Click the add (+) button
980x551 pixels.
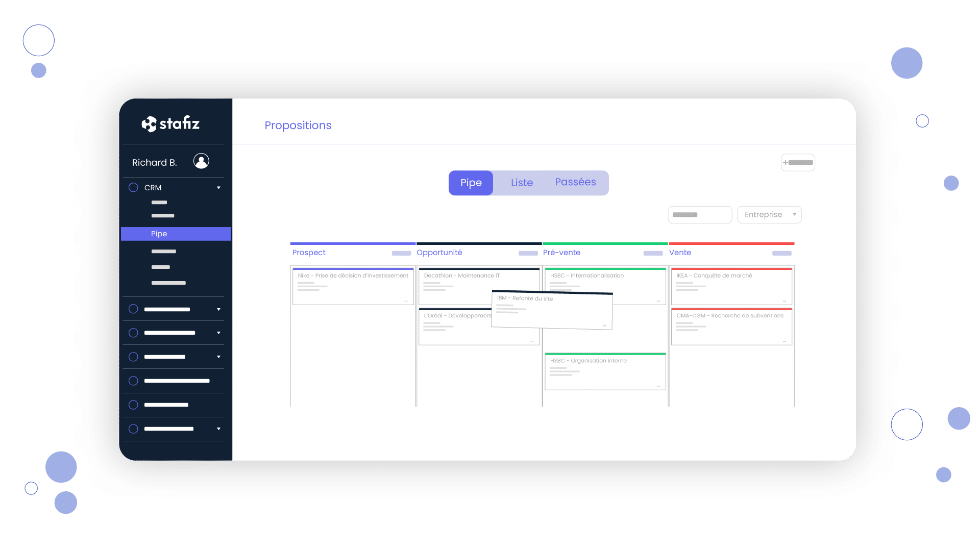pos(798,162)
